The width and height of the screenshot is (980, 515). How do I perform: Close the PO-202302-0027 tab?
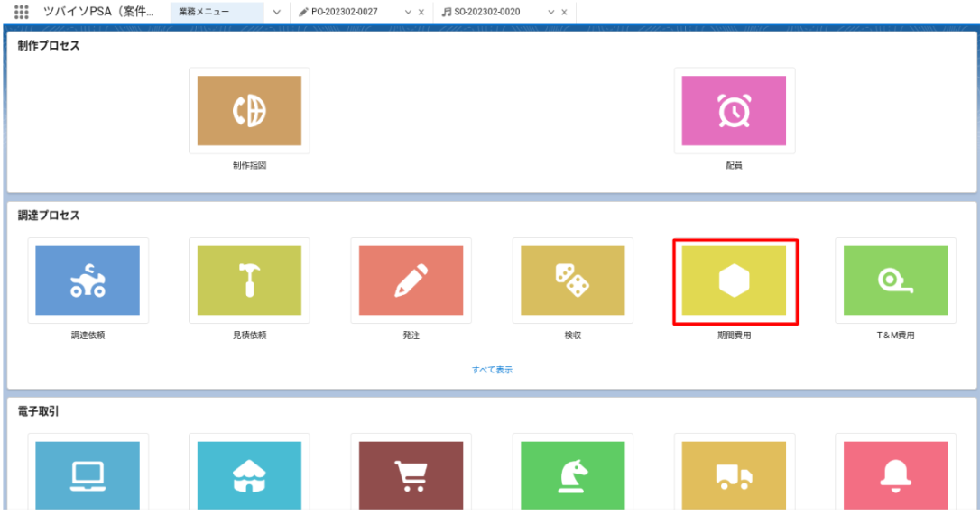(x=421, y=12)
